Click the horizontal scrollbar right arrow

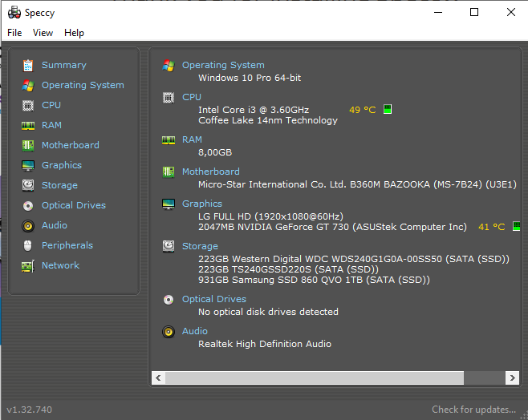click(x=512, y=378)
